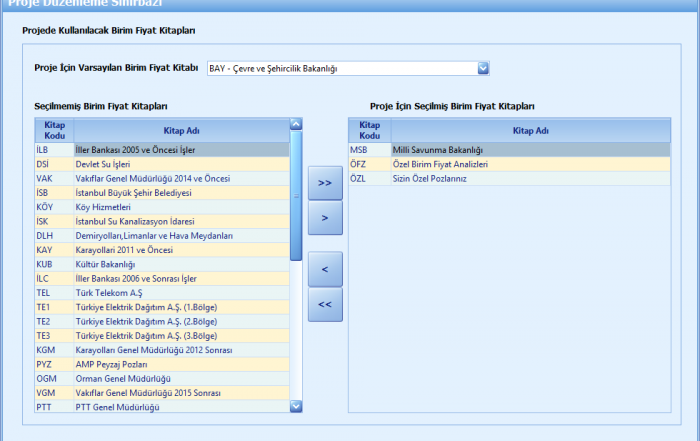Select the İller Bankası 2005 ve Öncesi row
This screenshot has width=700, height=441.
pos(180,150)
